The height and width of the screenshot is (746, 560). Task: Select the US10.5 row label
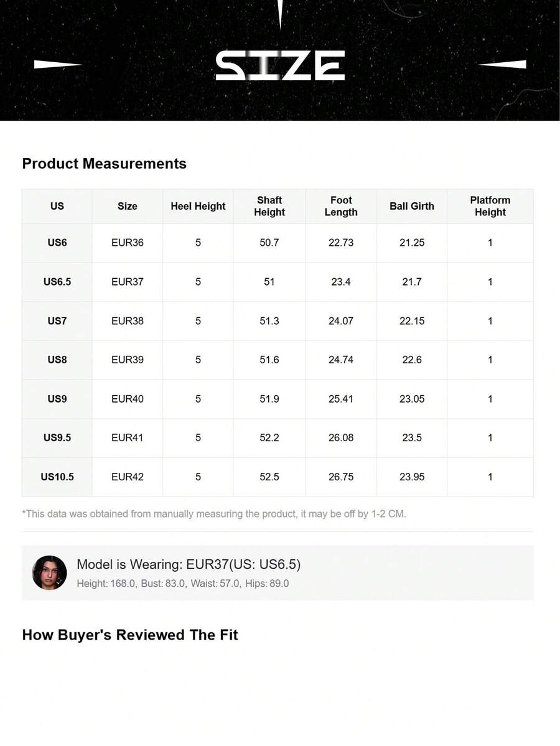[57, 477]
